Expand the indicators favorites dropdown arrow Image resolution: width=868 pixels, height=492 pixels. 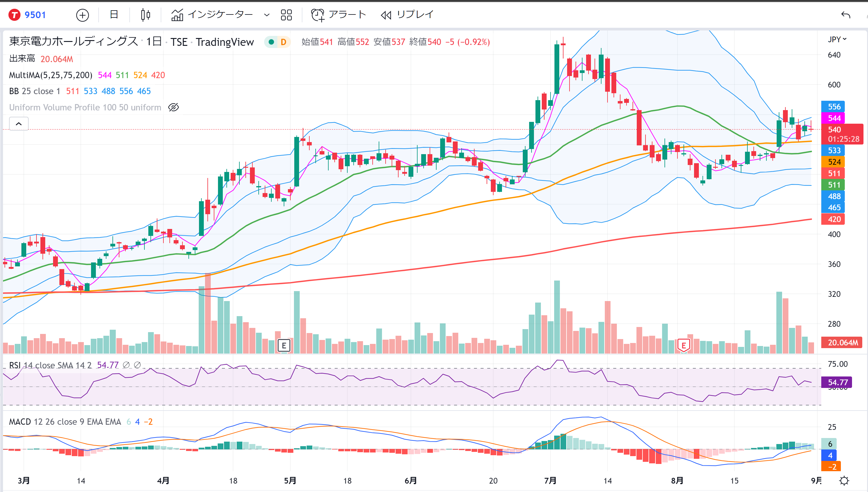(x=267, y=15)
